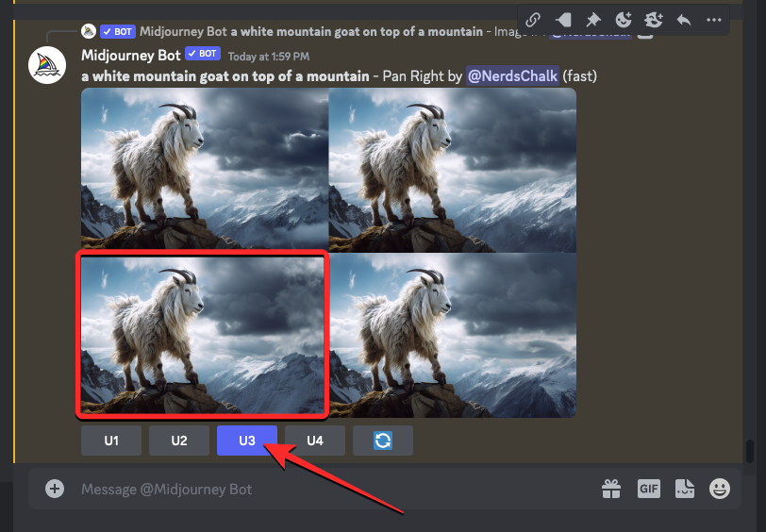
Task: Open the sticker picker
Action: 685,489
